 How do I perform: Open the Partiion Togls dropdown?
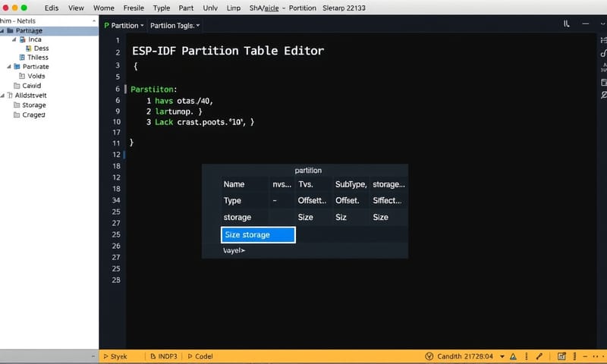coord(175,26)
